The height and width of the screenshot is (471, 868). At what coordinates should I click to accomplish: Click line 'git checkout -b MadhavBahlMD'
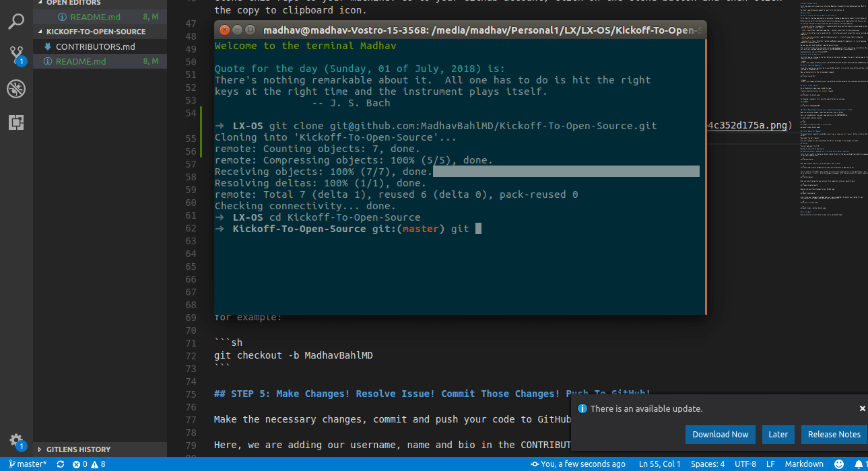(x=293, y=355)
